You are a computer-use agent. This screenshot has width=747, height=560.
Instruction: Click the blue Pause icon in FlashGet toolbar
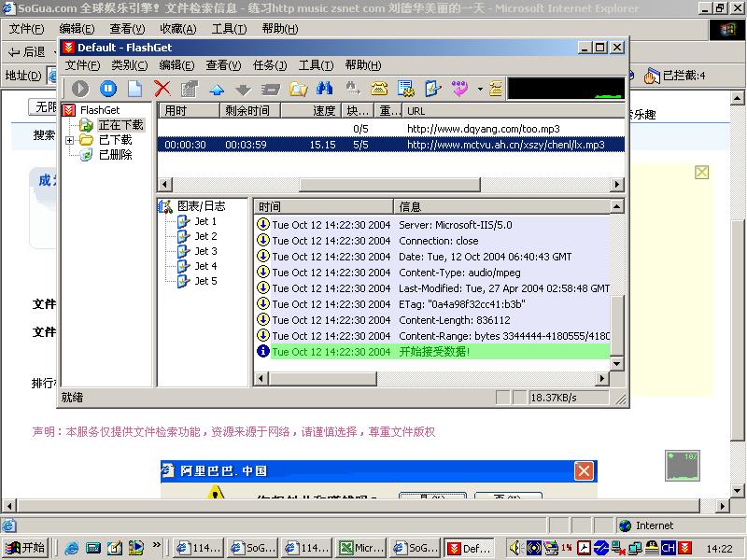click(108, 89)
